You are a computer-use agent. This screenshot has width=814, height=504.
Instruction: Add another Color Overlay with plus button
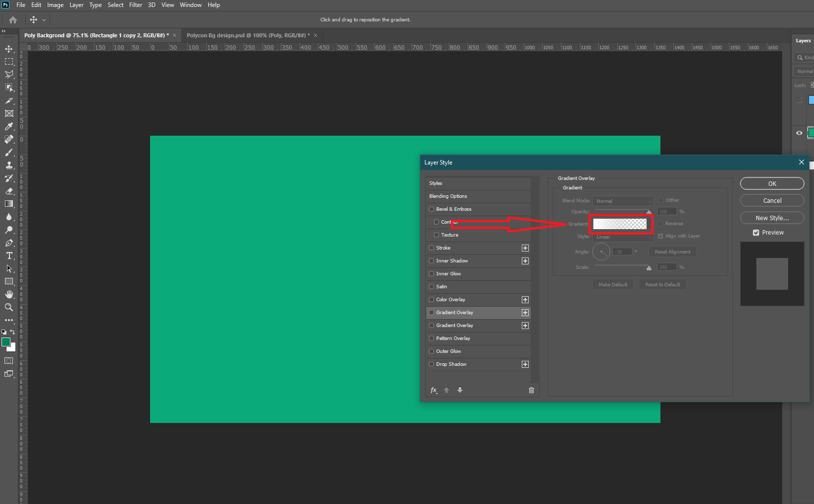[525, 300]
